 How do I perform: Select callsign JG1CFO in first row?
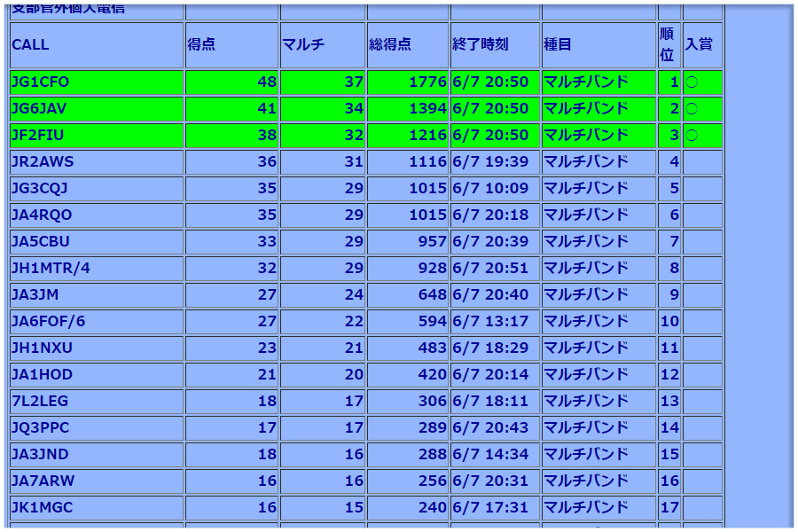click(x=41, y=82)
